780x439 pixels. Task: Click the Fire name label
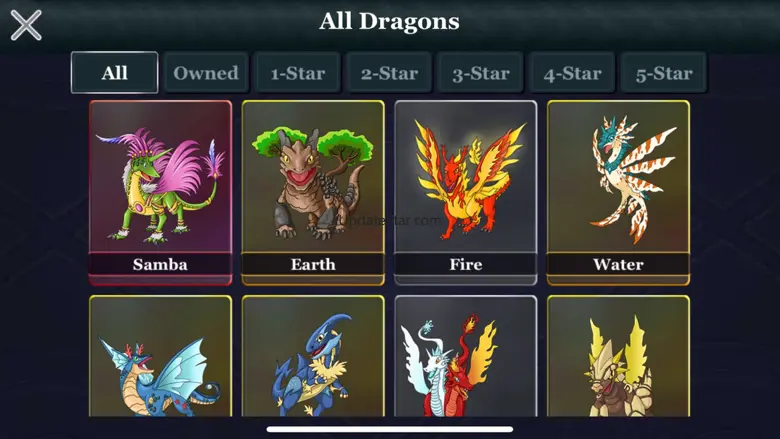466,264
